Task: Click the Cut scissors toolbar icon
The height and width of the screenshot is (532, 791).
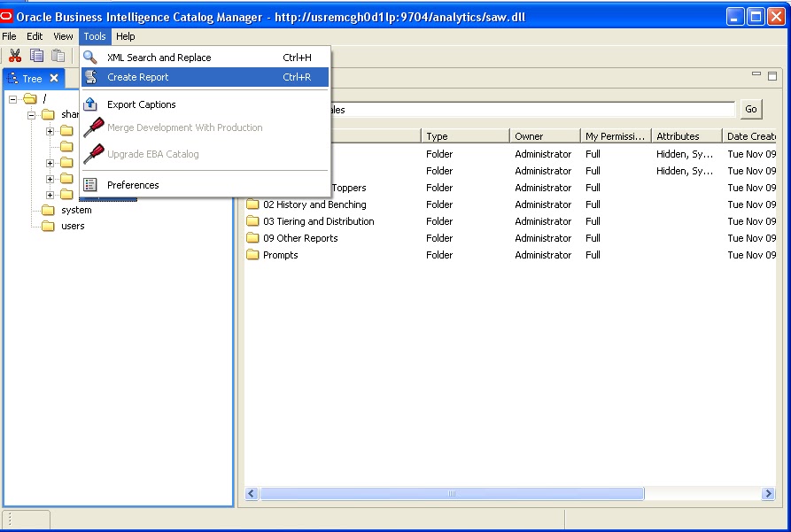Action: 15,56
